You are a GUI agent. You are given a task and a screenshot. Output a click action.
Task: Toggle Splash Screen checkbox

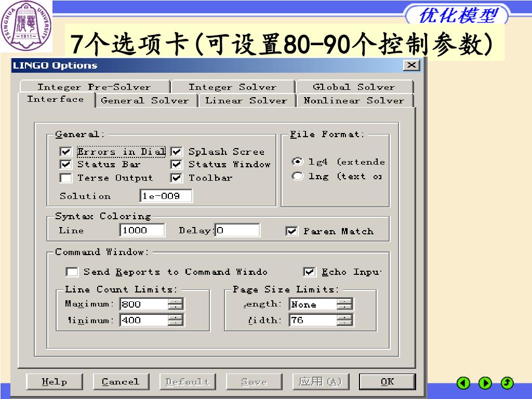pos(177,152)
